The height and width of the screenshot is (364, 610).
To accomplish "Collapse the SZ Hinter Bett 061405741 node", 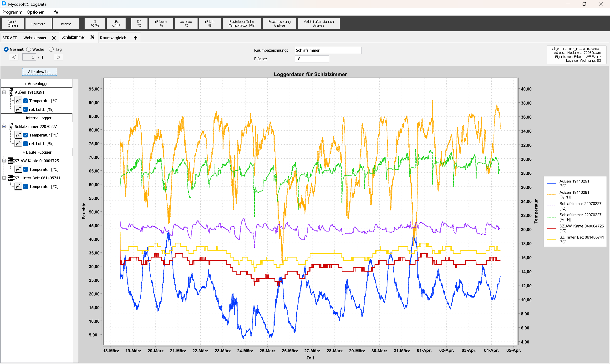I will 4,178.
